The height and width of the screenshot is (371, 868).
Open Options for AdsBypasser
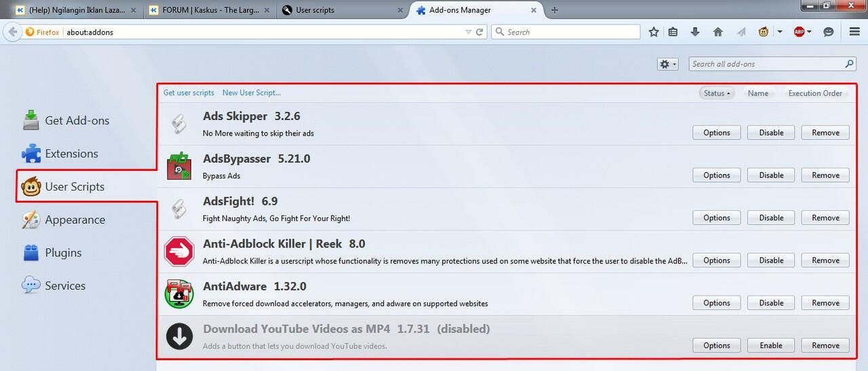[x=717, y=175]
